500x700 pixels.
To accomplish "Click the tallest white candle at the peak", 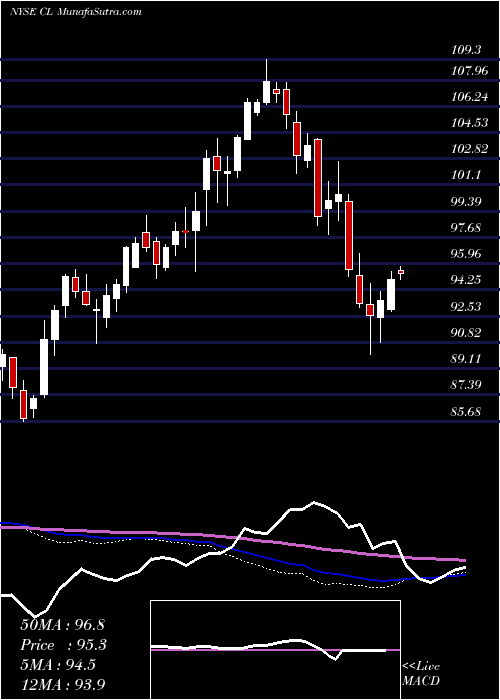I will click(x=267, y=92).
